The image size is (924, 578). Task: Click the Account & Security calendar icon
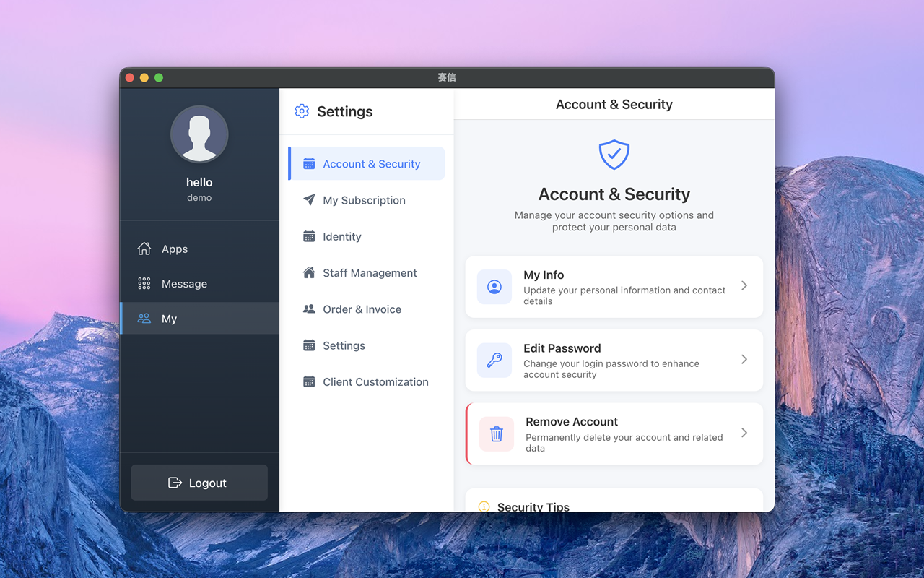tap(309, 164)
